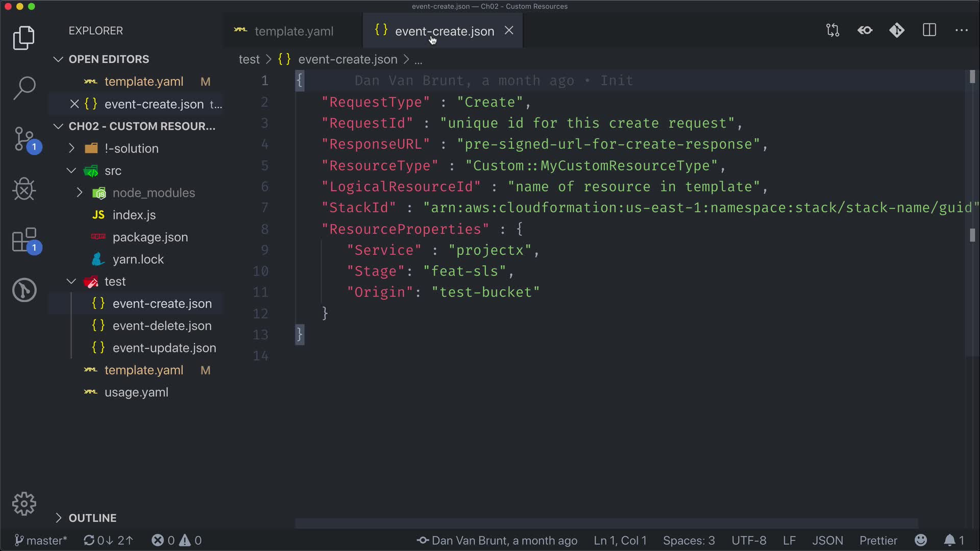Image resolution: width=980 pixels, height=551 pixels.
Task: Open the Extensions view
Action: [x=24, y=240]
